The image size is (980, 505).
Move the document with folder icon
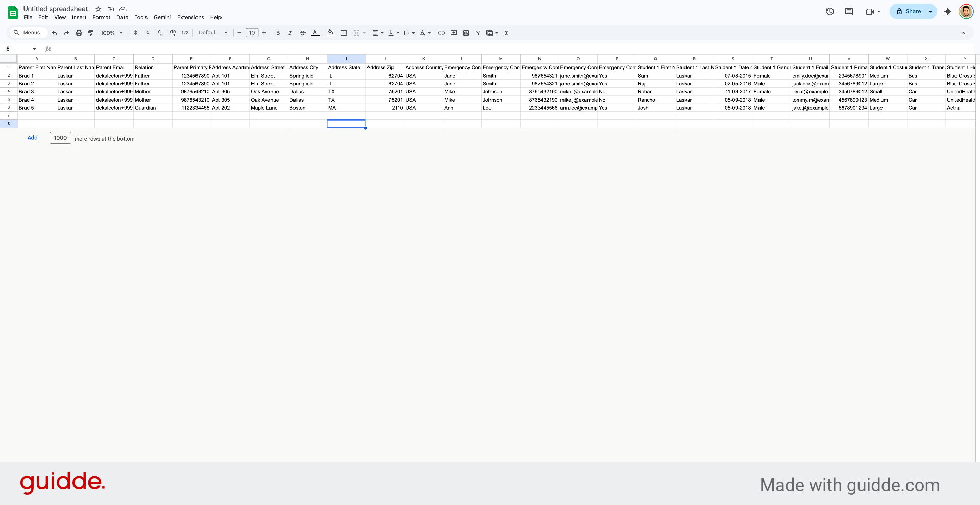(x=111, y=9)
